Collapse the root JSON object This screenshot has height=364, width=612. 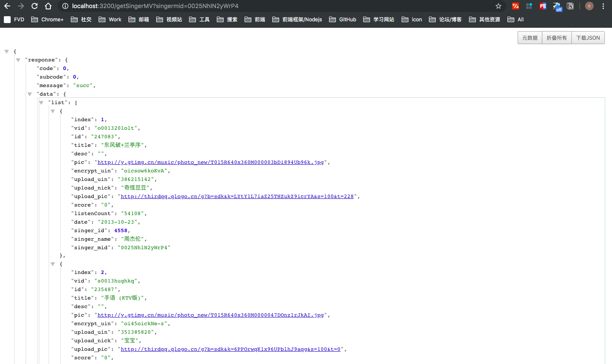pos(7,51)
